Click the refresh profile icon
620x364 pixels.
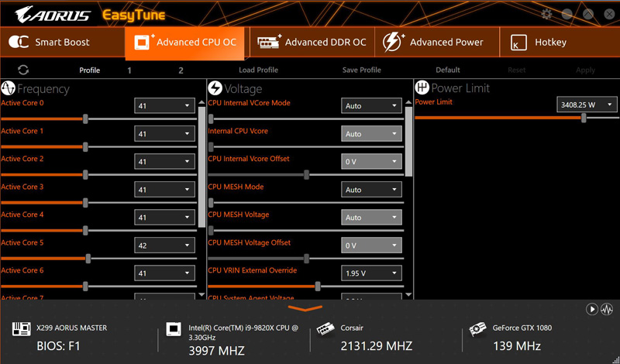pyautogui.click(x=23, y=70)
